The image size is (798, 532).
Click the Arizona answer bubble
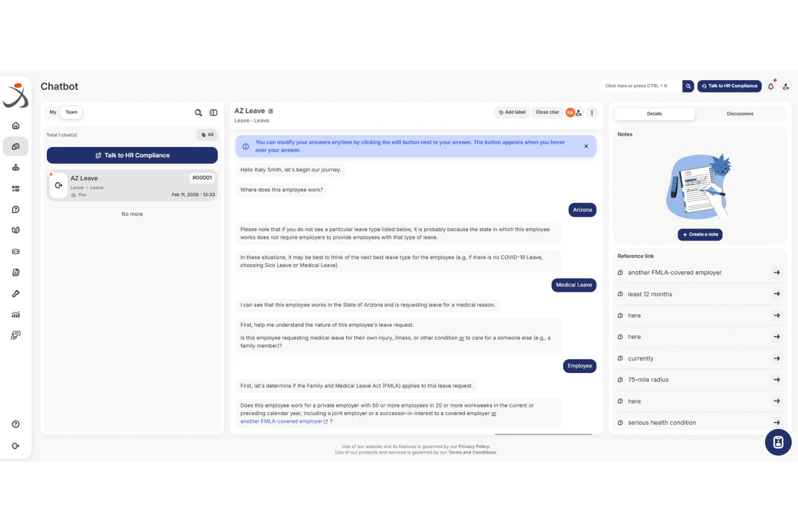[582, 210]
